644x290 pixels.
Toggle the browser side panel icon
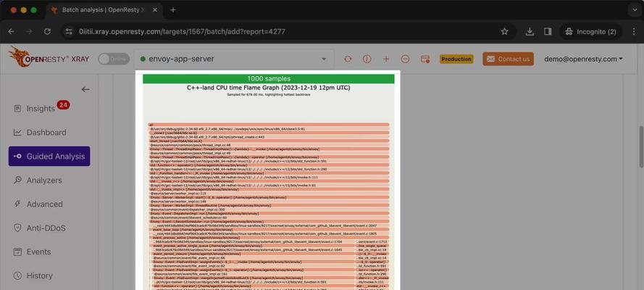tap(548, 32)
